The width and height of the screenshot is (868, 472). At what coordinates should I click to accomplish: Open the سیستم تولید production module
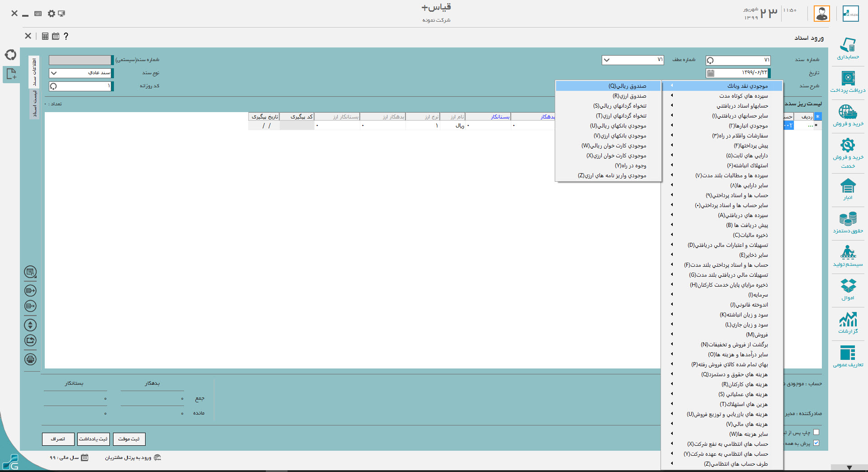[x=848, y=256]
